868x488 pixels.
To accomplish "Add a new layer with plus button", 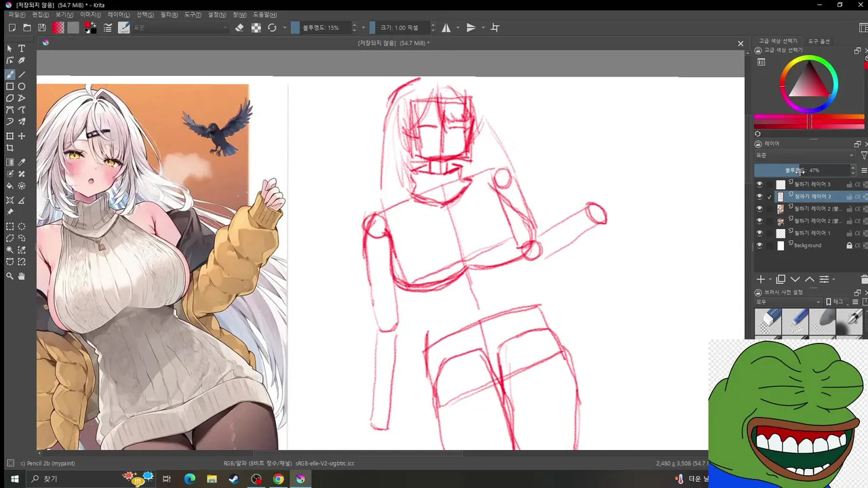I will click(x=761, y=279).
